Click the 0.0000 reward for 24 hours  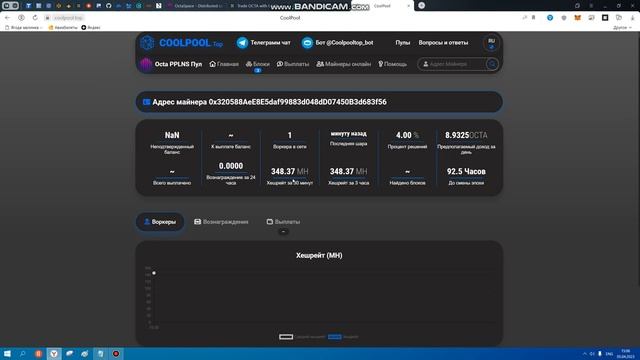(231, 166)
